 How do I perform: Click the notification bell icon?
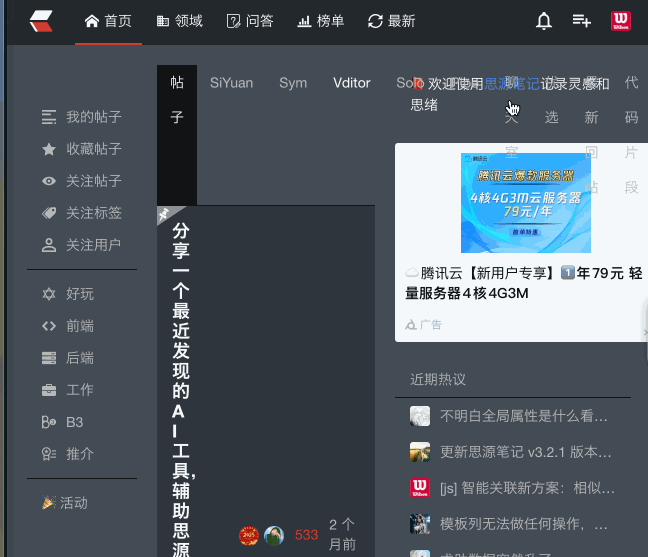click(544, 21)
